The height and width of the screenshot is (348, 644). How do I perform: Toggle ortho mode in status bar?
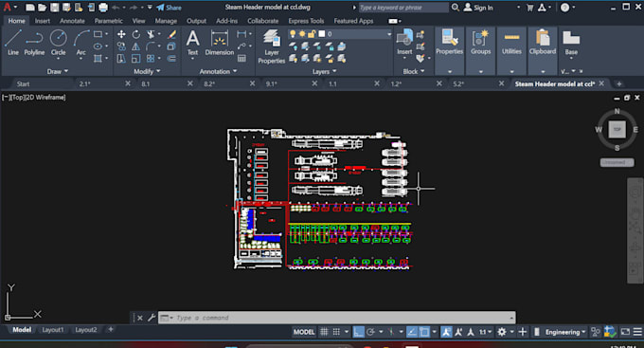pyautogui.click(x=359, y=332)
